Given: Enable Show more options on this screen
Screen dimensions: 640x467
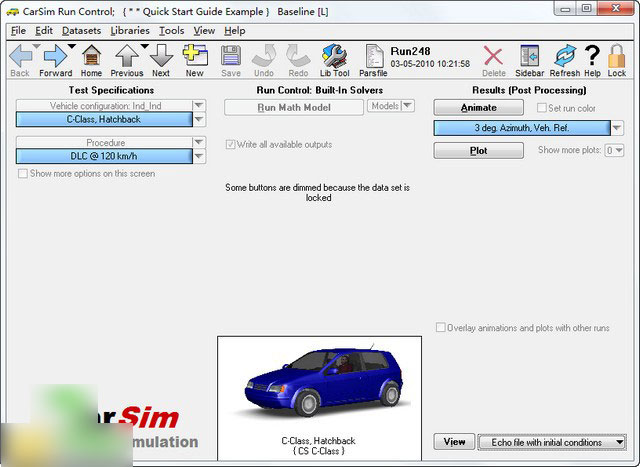Looking at the screenshot, I should [23, 174].
